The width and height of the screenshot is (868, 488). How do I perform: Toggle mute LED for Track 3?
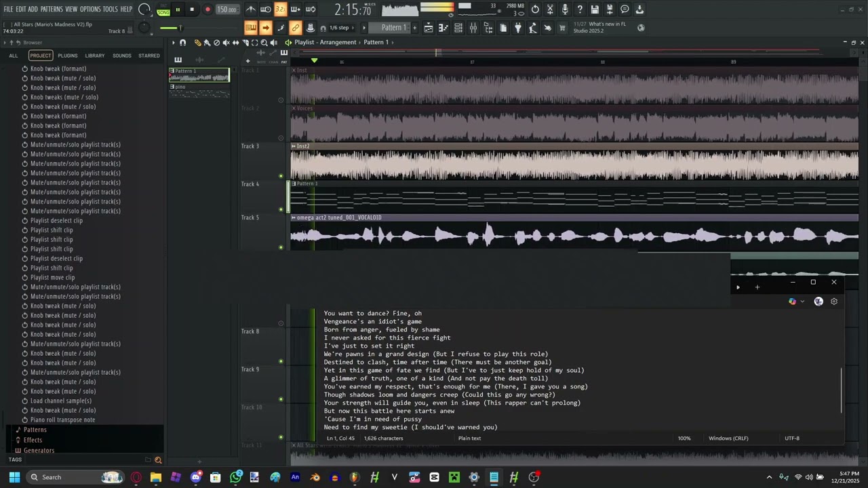coord(281,176)
